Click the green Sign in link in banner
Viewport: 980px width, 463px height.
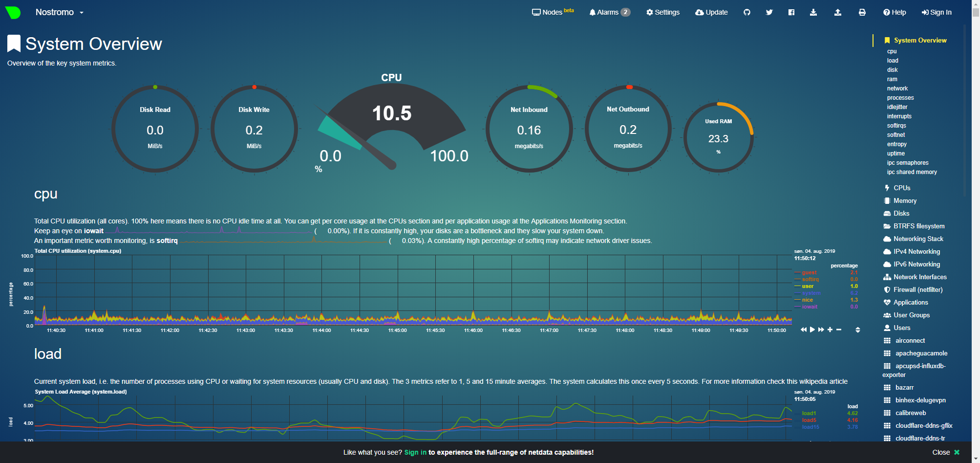click(x=415, y=452)
